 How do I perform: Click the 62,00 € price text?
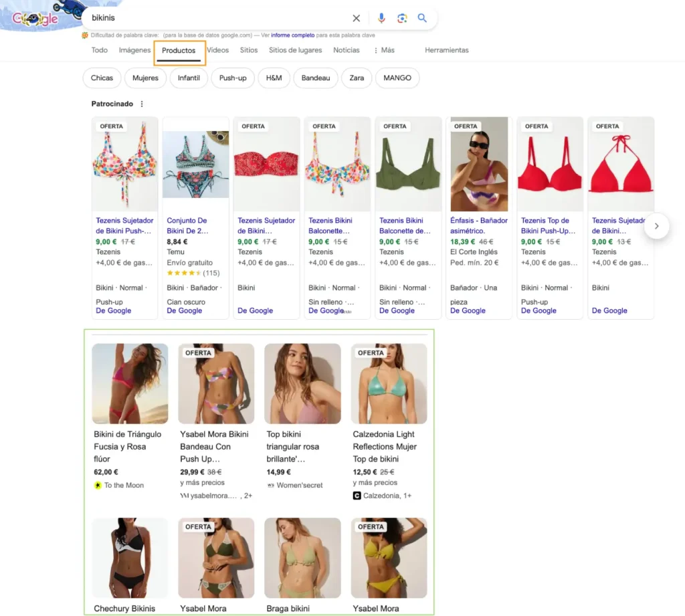click(x=106, y=472)
